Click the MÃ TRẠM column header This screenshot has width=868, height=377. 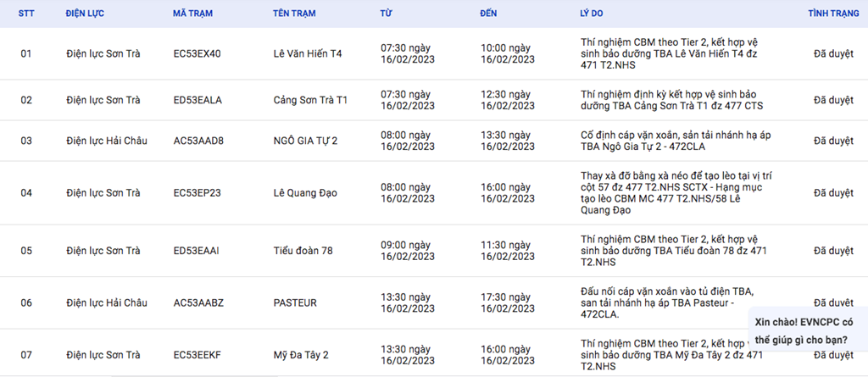[192, 14]
